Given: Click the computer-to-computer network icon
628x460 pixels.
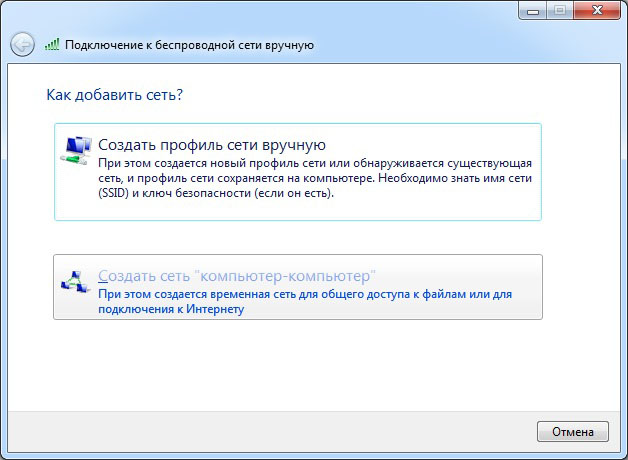Looking at the screenshot, I should (76, 283).
